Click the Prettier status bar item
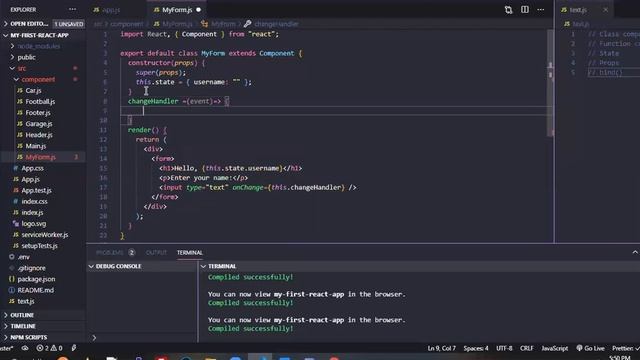 625,348
